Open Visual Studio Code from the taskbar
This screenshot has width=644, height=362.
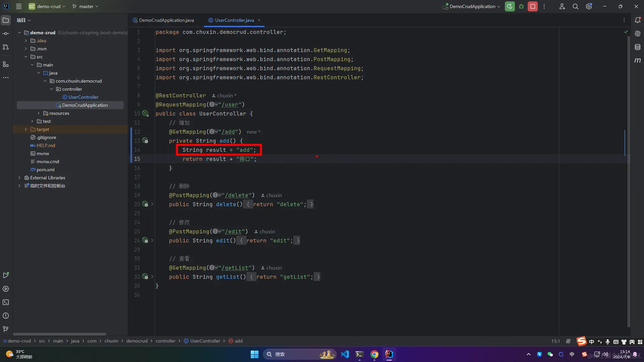click(x=345, y=354)
